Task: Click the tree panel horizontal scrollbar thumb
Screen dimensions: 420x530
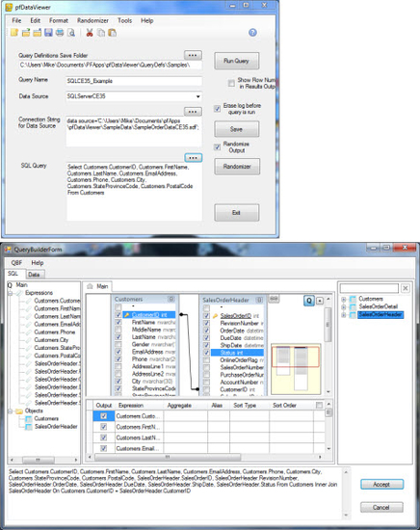Action: (38, 460)
